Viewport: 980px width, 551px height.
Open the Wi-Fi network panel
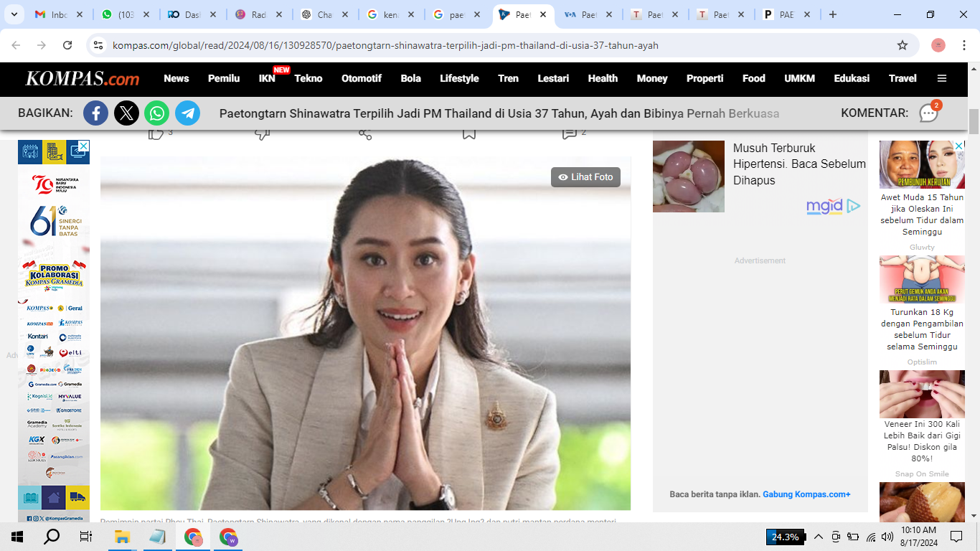coord(871,537)
